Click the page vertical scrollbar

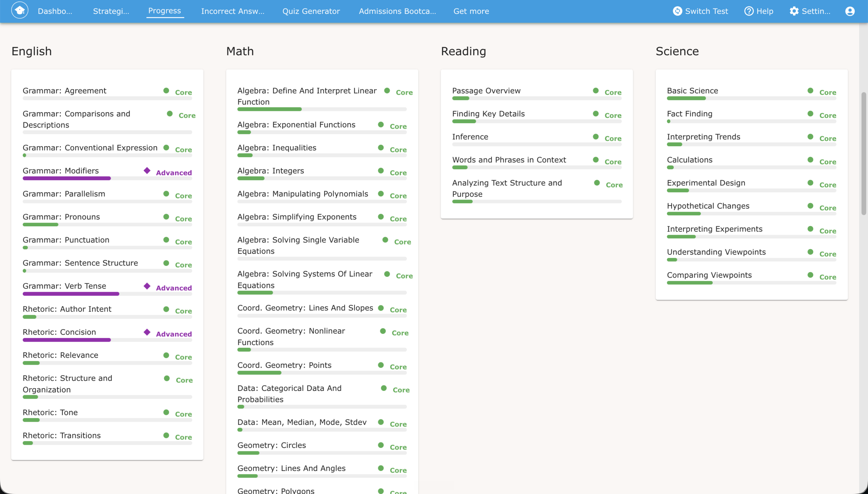(864, 153)
